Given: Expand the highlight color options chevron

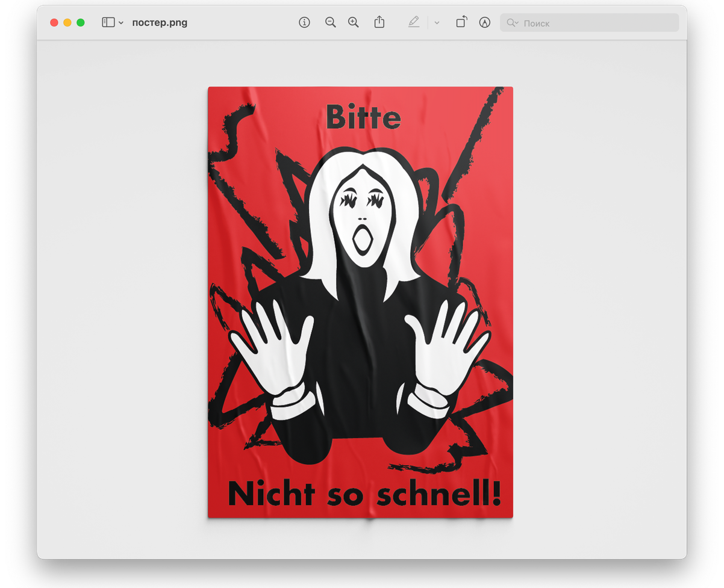Looking at the screenshot, I should point(437,23).
